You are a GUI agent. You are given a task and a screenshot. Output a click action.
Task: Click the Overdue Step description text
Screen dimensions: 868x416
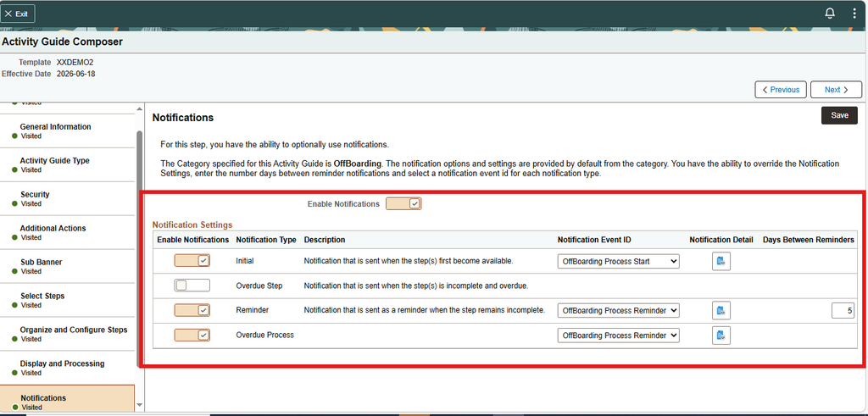(415, 286)
